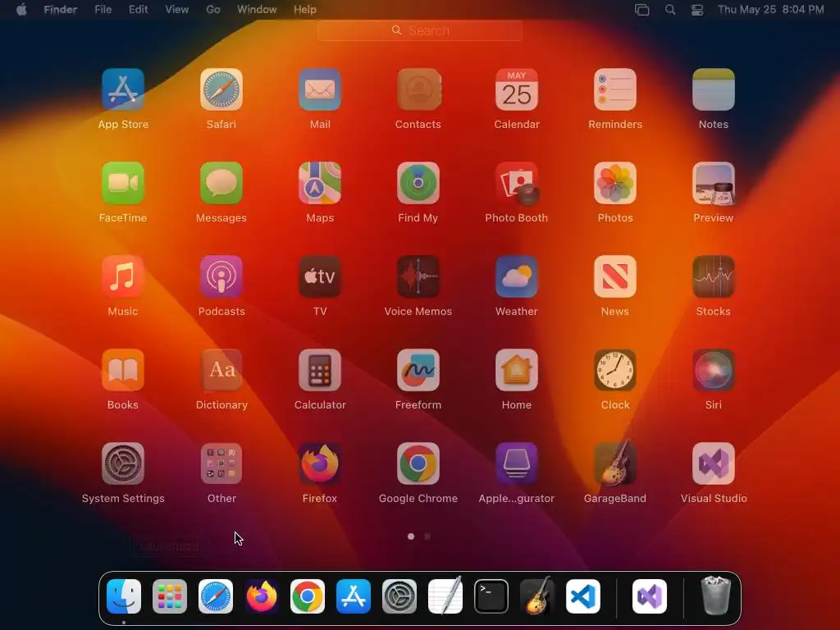Open Control Center in menu bar
The image size is (840, 630).
[x=697, y=9]
